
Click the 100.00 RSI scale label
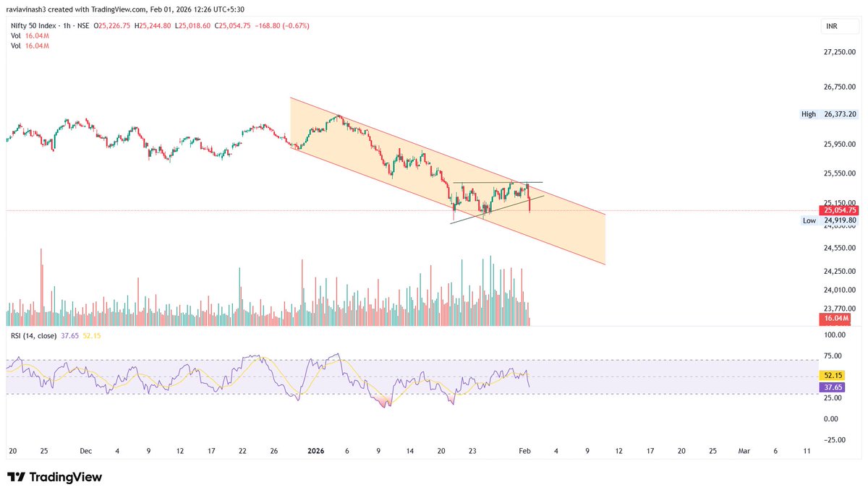click(835, 335)
